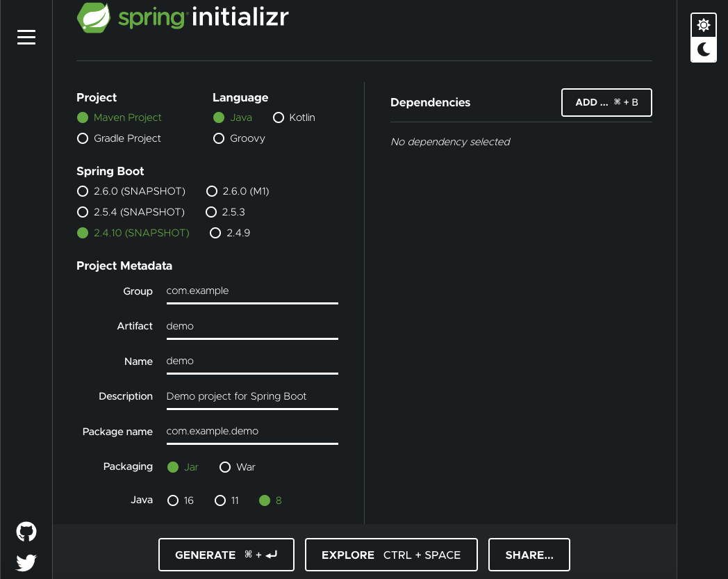Select Java version 8

pyautogui.click(x=270, y=500)
